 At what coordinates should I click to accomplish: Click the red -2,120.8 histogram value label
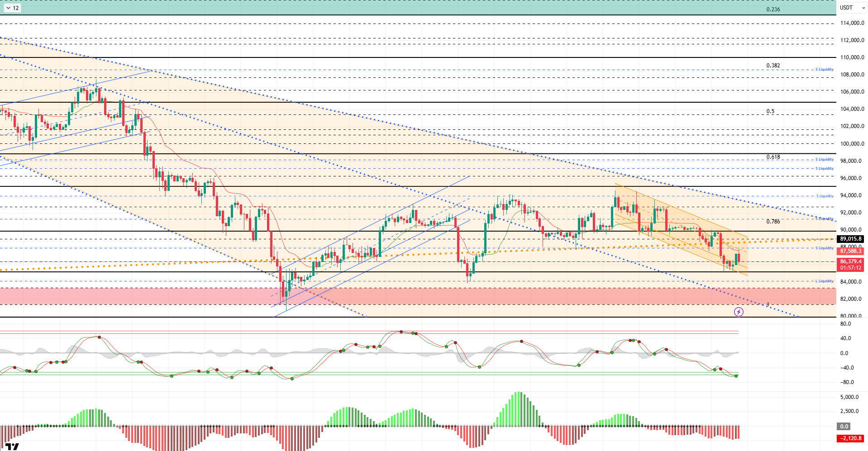click(850, 438)
